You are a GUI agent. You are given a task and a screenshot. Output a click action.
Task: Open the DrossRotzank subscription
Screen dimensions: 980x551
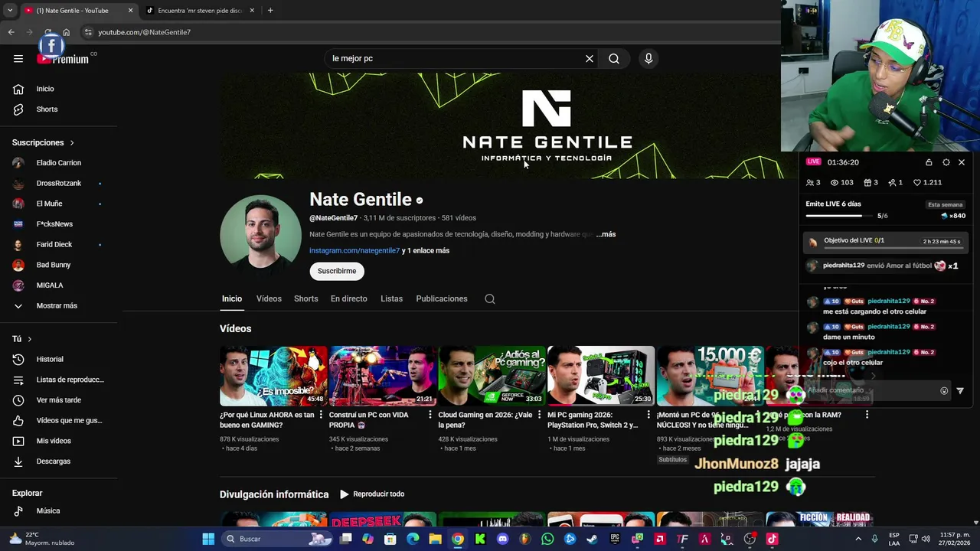pos(59,184)
